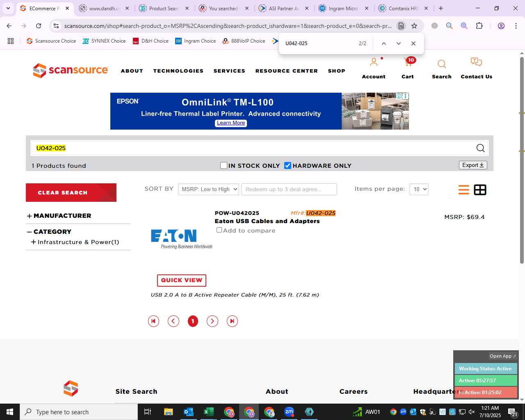Click the Export button
Image resolution: width=525 pixels, height=420 pixels.
click(x=473, y=165)
